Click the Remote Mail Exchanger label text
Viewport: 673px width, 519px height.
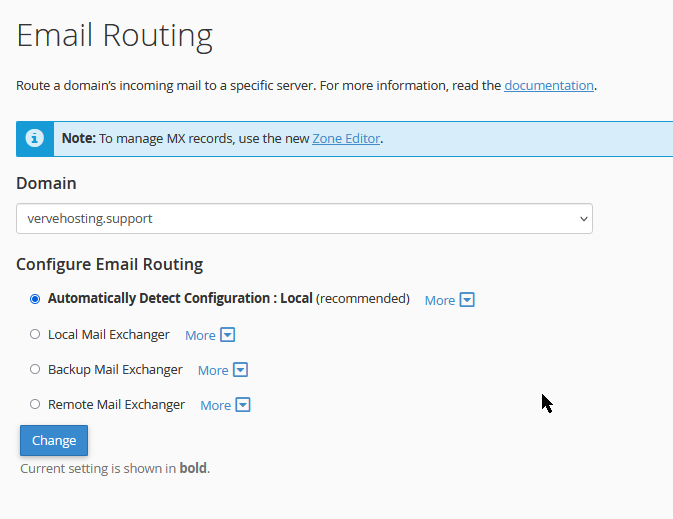pyautogui.click(x=116, y=404)
